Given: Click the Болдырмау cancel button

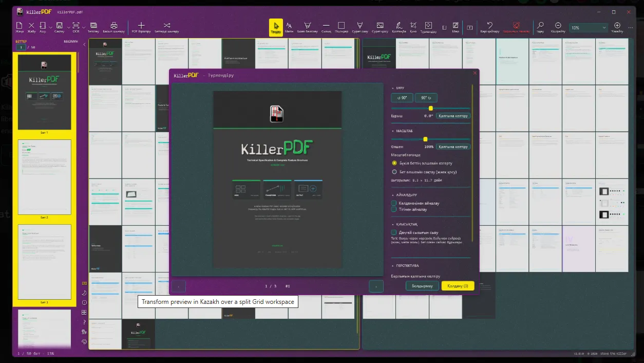Looking at the screenshot, I should [422, 286].
